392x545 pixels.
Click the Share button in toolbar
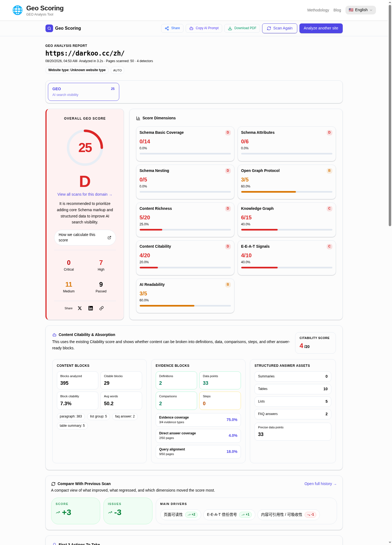point(172,28)
